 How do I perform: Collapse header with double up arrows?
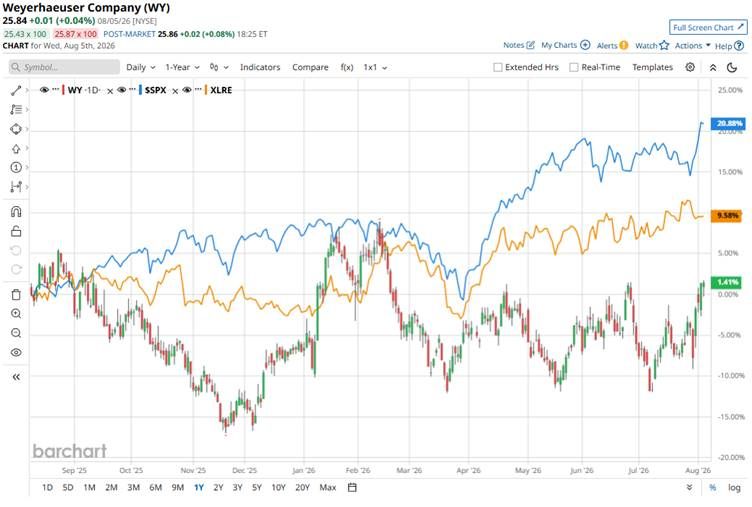pos(713,68)
